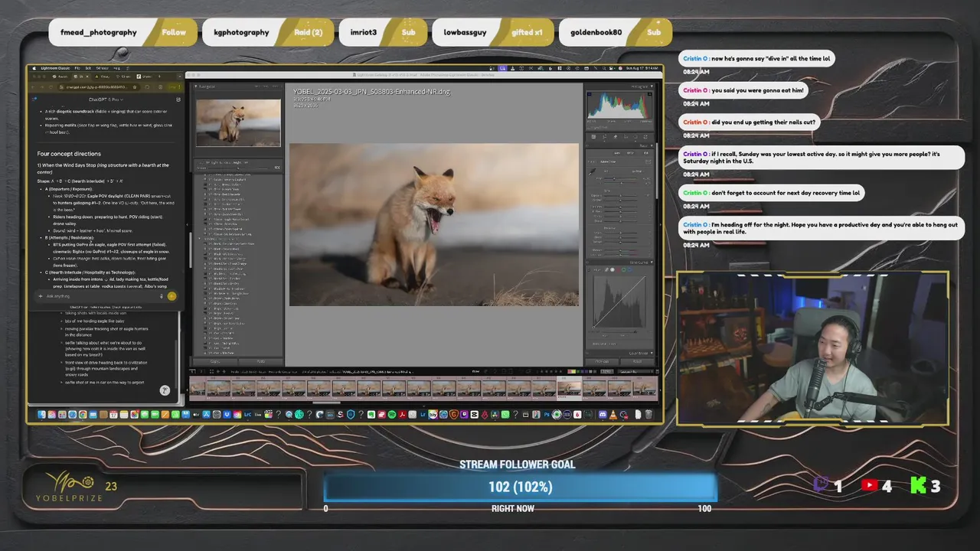Viewport: 980px width, 551px height.
Task: Collapse the Navigator panel triangle
Action: point(196,86)
